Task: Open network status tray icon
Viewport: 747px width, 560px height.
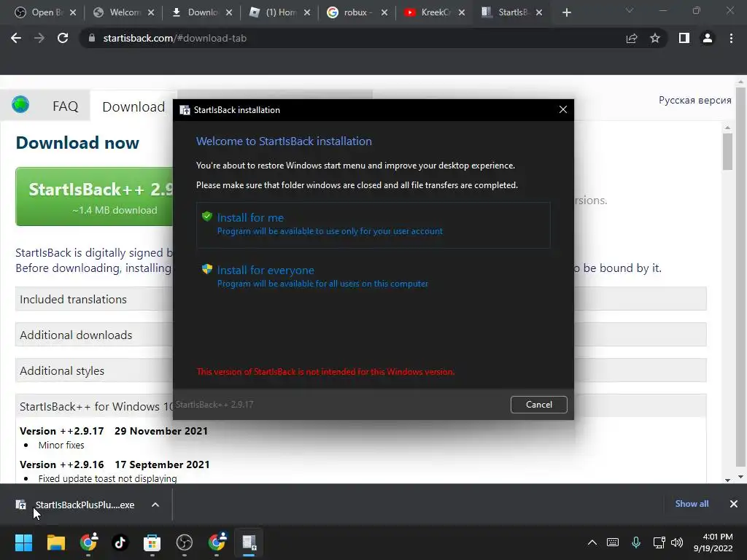Action: click(x=659, y=542)
